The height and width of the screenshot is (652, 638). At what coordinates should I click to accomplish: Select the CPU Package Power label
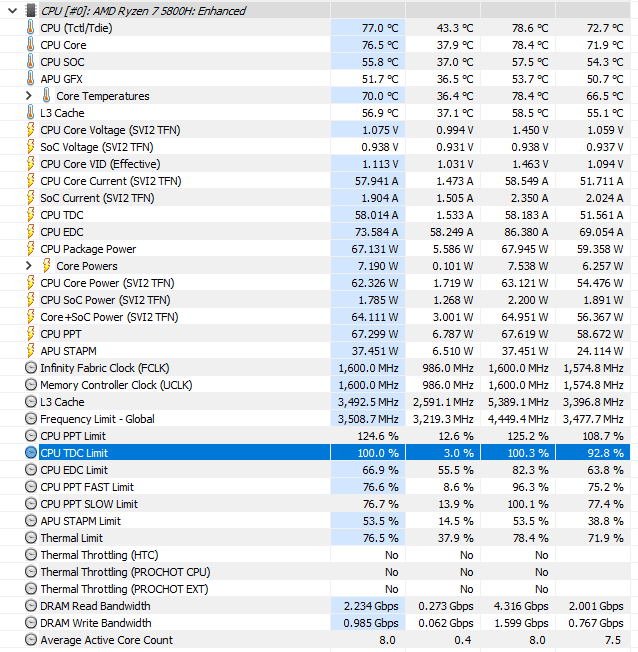coord(88,249)
